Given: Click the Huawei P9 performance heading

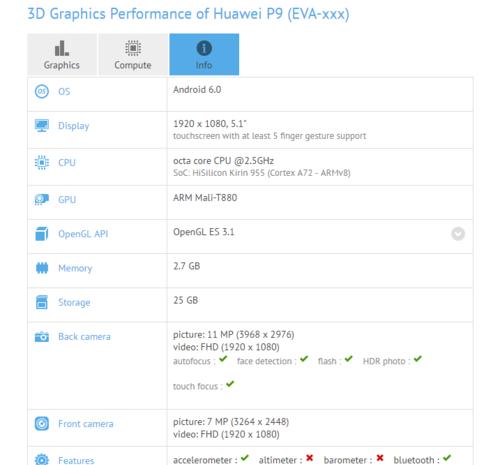Looking at the screenshot, I should tap(188, 14).
